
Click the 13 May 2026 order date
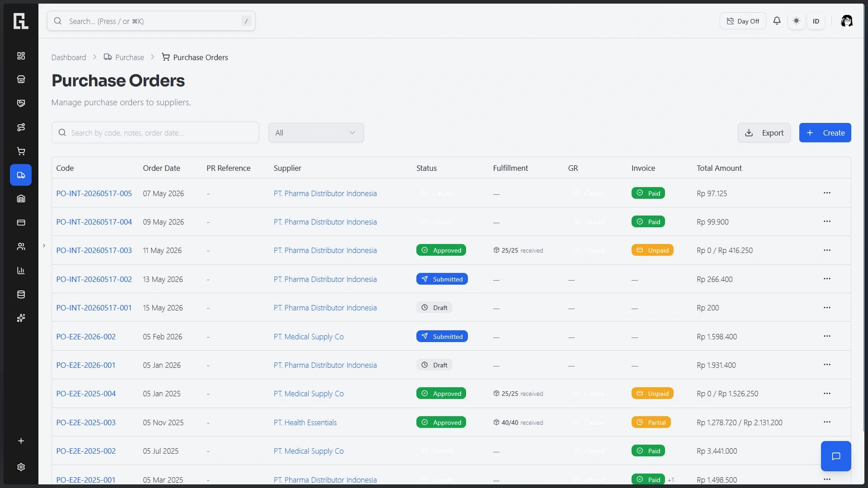click(x=163, y=279)
